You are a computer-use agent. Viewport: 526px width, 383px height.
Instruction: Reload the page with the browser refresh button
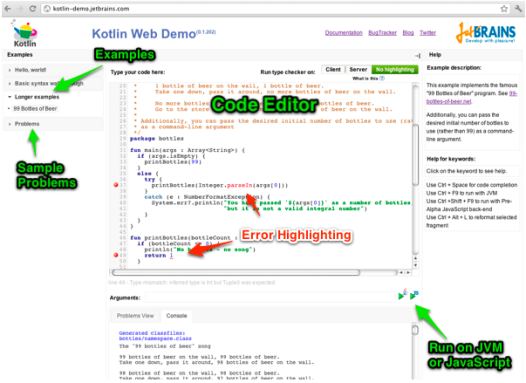point(33,9)
